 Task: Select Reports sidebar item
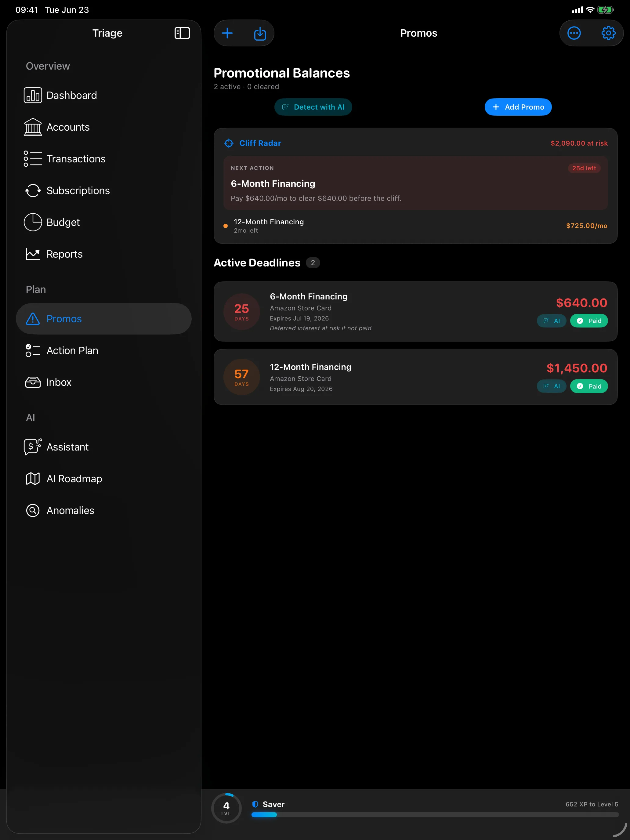(x=104, y=254)
